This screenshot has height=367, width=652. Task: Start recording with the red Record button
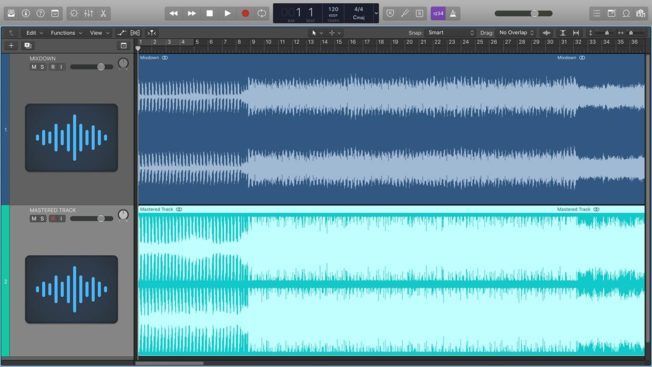pyautogui.click(x=245, y=13)
